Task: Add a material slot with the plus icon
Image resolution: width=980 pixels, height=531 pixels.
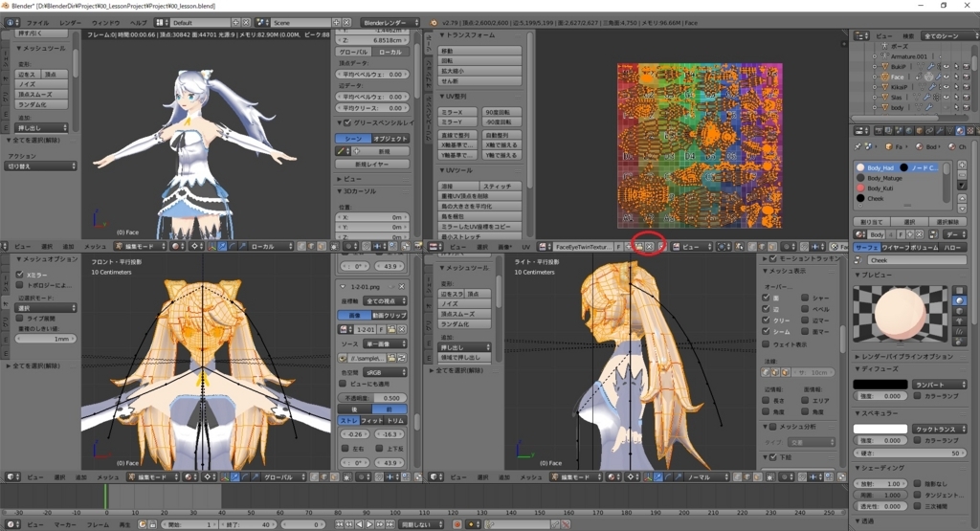Action: pyautogui.click(x=962, y=166)
